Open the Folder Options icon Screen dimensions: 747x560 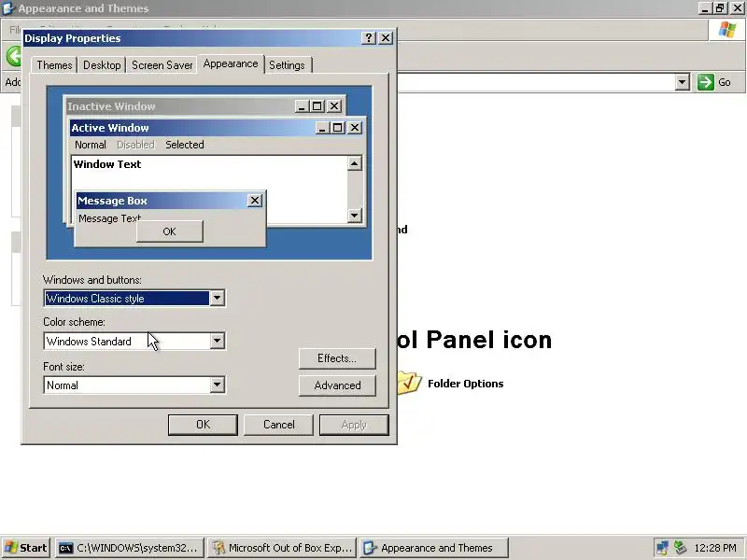[x=409, y=384]
